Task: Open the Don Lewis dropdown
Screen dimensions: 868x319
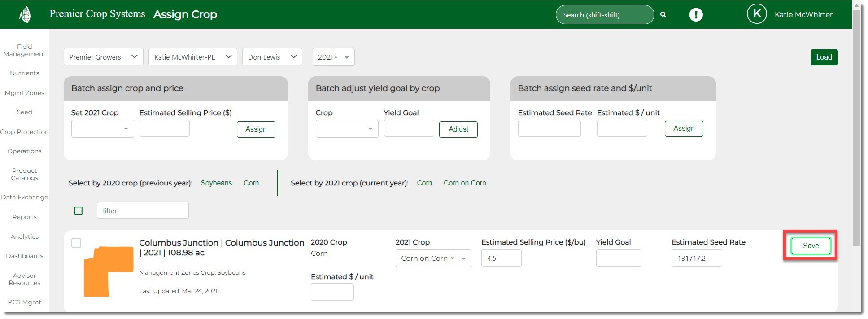Action: click(x=272, y=57)
